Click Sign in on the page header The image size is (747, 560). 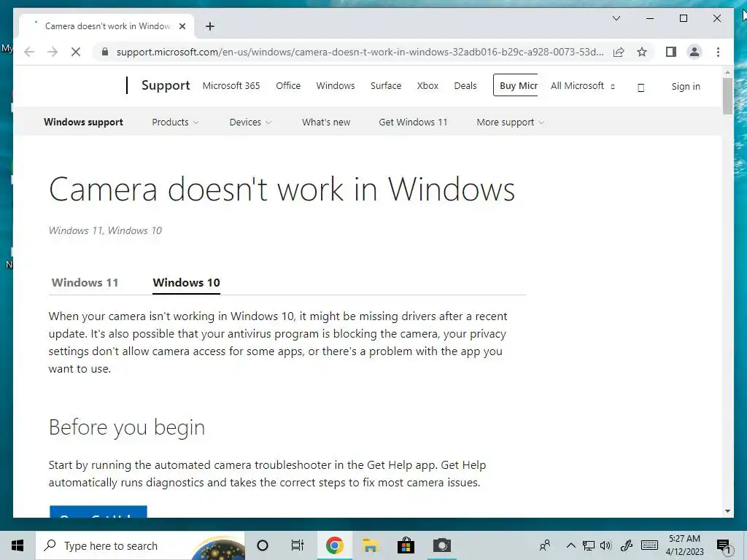(686, 86)
